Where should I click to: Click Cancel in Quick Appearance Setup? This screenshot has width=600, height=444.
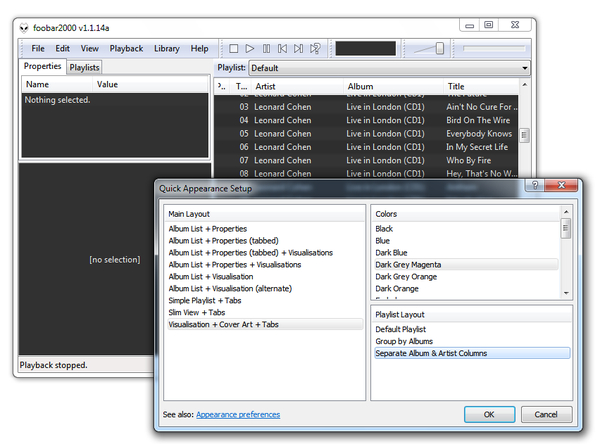click(x=546, y=415)
